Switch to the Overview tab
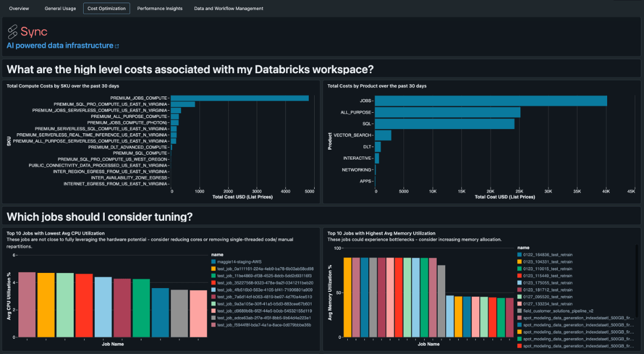This screenshot has height=354, width=644. pos(19,8)
